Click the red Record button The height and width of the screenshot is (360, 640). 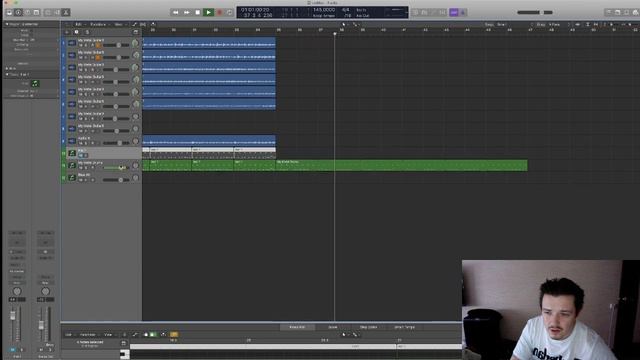(220, 13)
